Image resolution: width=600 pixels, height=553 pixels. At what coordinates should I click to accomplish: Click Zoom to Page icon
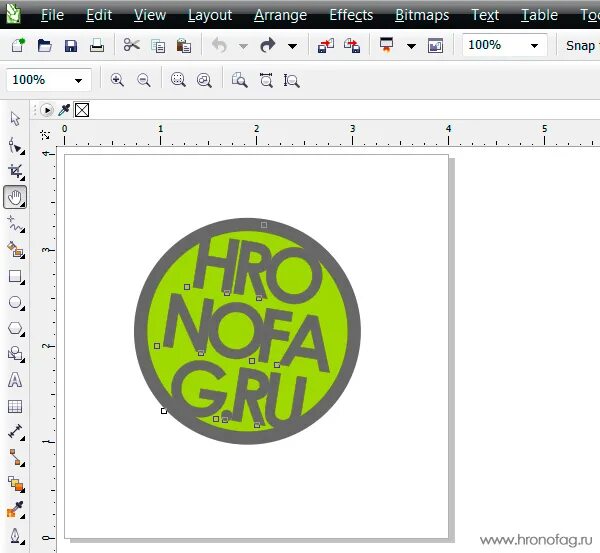(x=240, y=80)
